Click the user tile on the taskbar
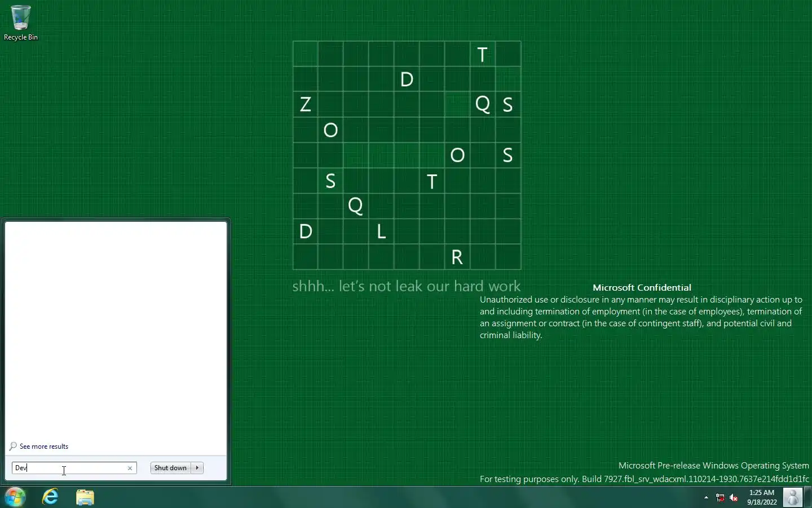 coord(793,497)
